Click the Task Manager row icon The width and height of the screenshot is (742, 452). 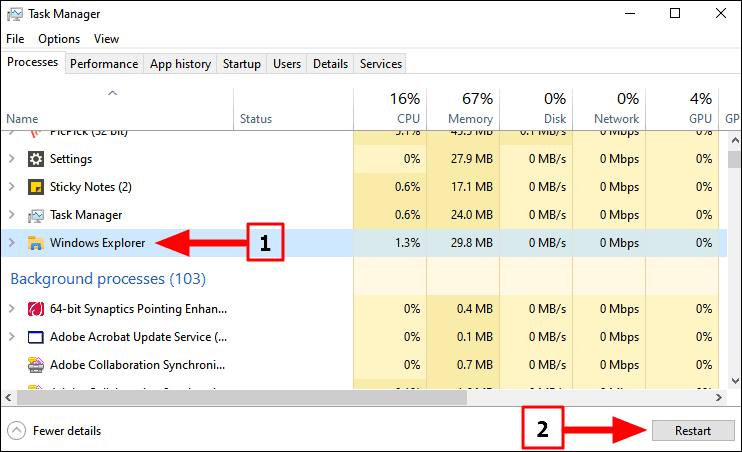tap(35, 215)
